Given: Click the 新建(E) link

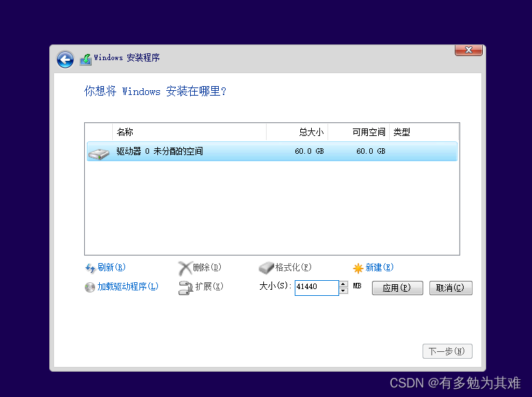Looking at the screenshot, I should [380, 267].
